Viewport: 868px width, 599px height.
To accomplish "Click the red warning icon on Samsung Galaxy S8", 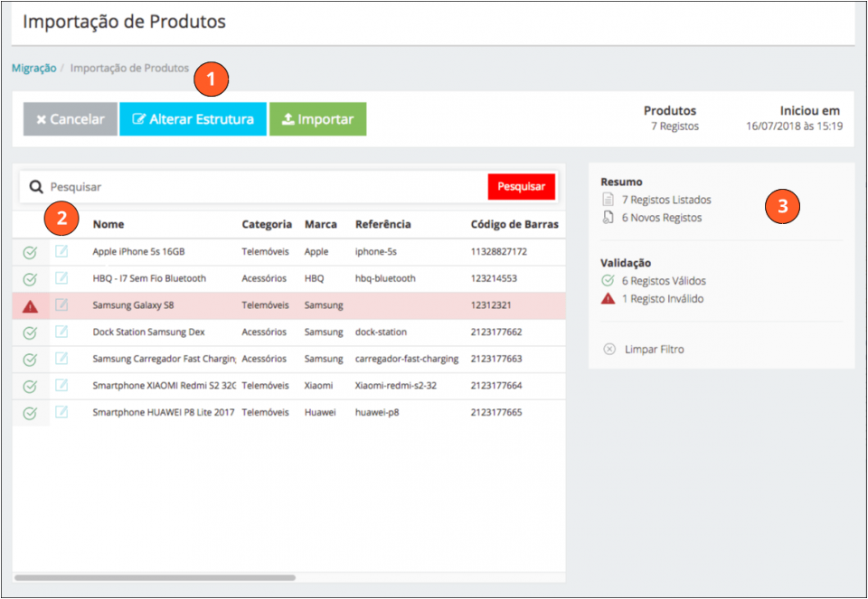I will (30, 306).
